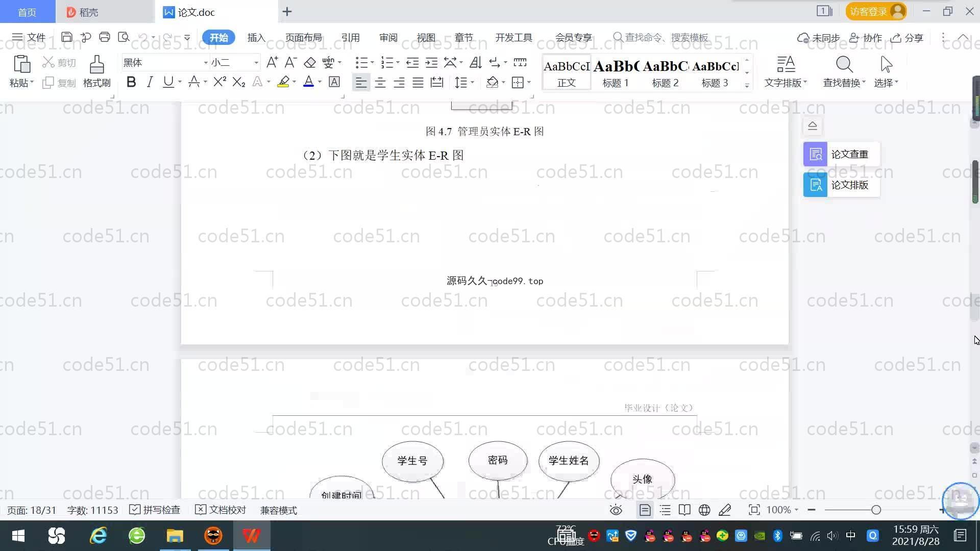Expand line spacing options arrow
Screen dimensions: 980x551
pyautogui.click(x=473, y=82)
